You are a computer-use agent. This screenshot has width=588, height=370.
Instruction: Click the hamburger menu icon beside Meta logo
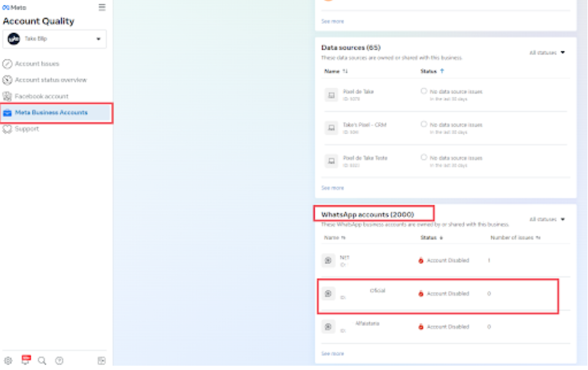102,7
